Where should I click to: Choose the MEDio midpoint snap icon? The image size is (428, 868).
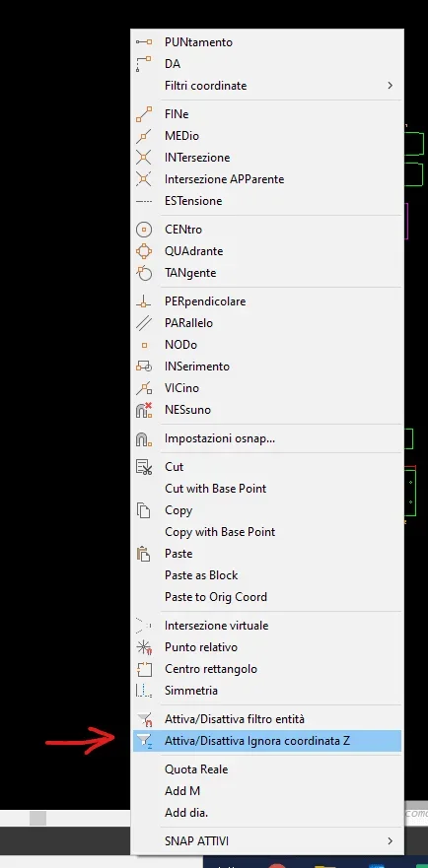(x=144, y=136)
